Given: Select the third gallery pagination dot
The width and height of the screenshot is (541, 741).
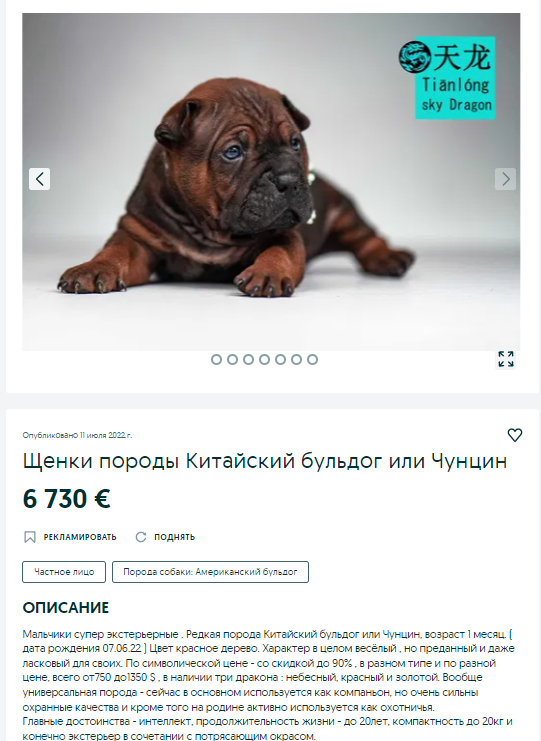Looking at the screenshot, I should tap(249, 360).
